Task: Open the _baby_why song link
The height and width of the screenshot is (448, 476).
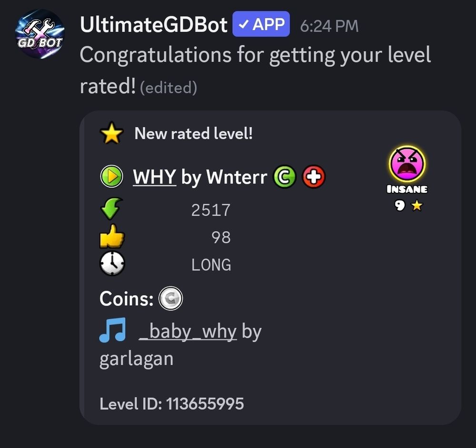Action: click(188, 331)
